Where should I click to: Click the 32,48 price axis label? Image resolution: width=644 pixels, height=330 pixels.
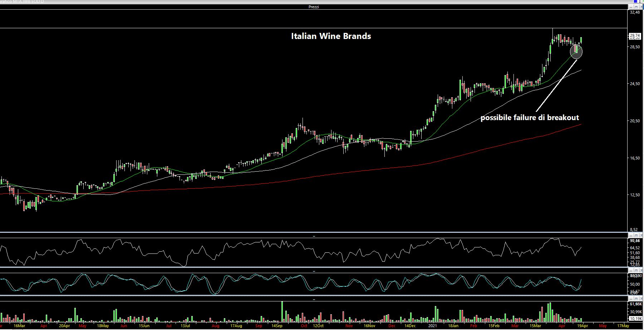click(635, 12)
